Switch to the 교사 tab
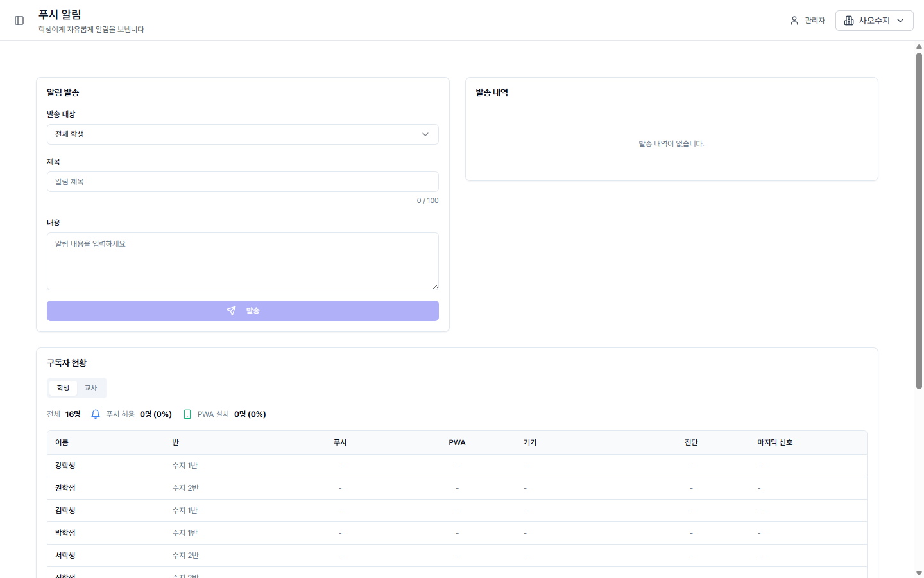 [90, 388]
